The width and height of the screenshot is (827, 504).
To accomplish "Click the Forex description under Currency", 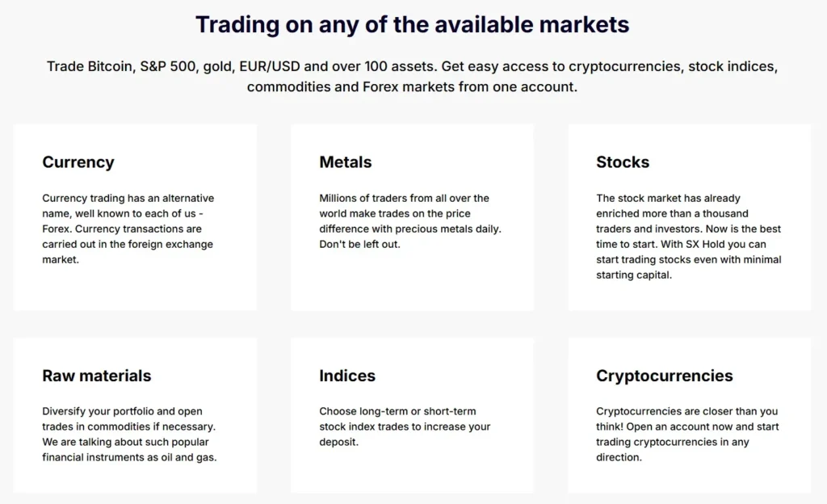I will click(x=128, y=229).
